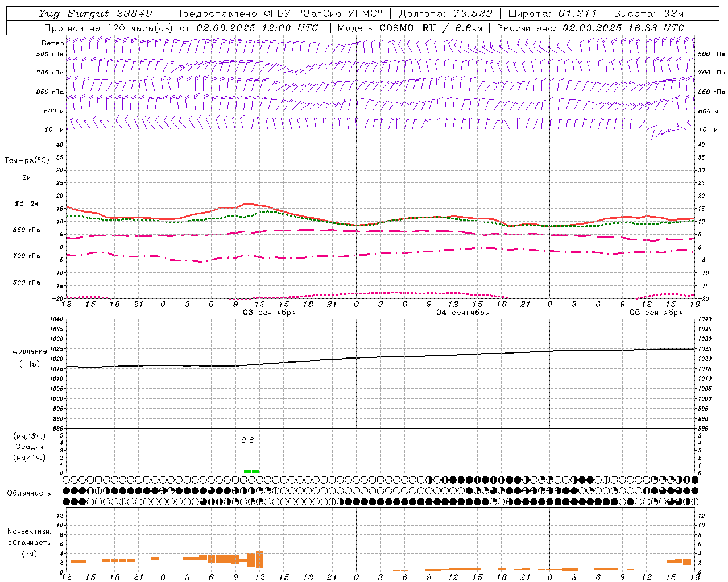Viewport: 728px width, 582px height.
Task: Click the 05 сентября date label
Action: coord(656,313)
